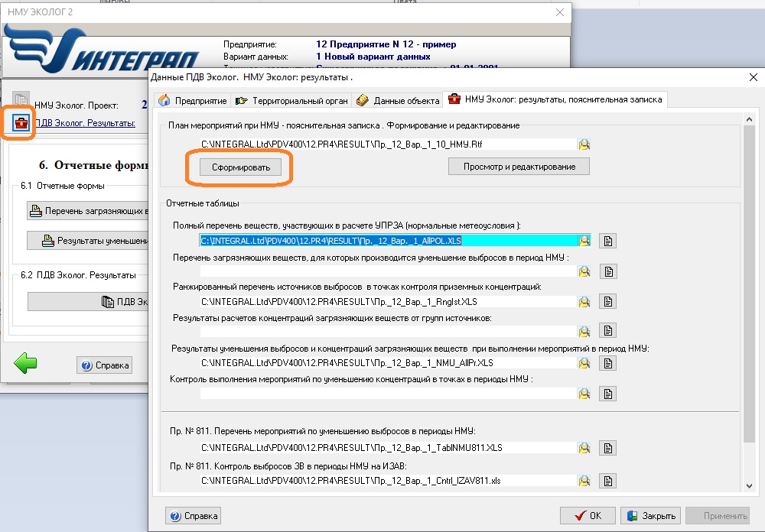Follow the ПДВ Эколог. Результаты link
Screen dimensions: 765x532
pyautogui.click(x=85, y=122)
